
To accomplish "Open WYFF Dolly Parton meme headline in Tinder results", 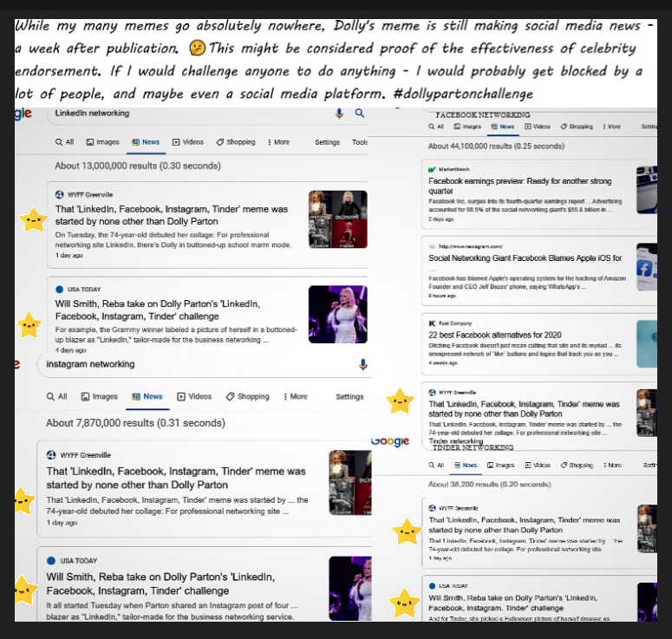I will pyautogui.click(x=525, y=525).
